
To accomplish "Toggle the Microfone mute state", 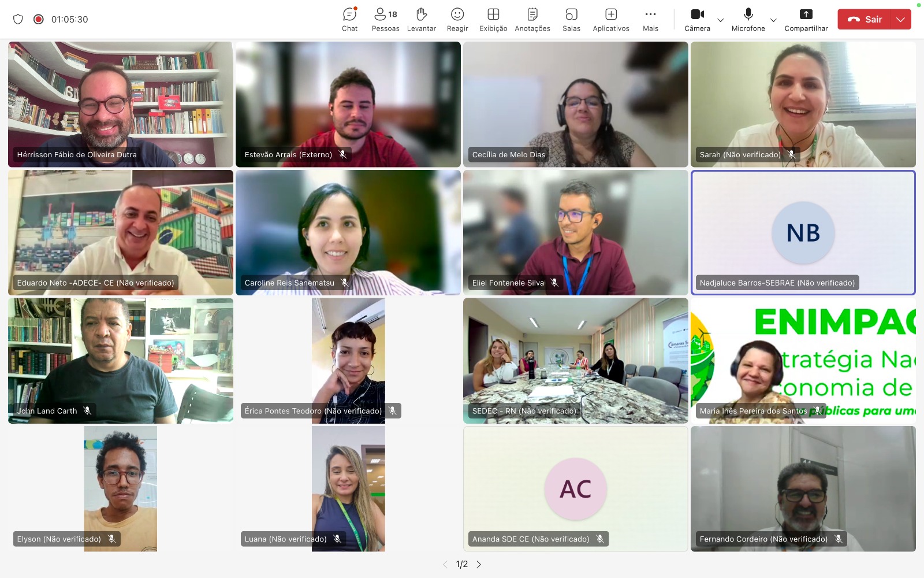I will pos(748,19).
